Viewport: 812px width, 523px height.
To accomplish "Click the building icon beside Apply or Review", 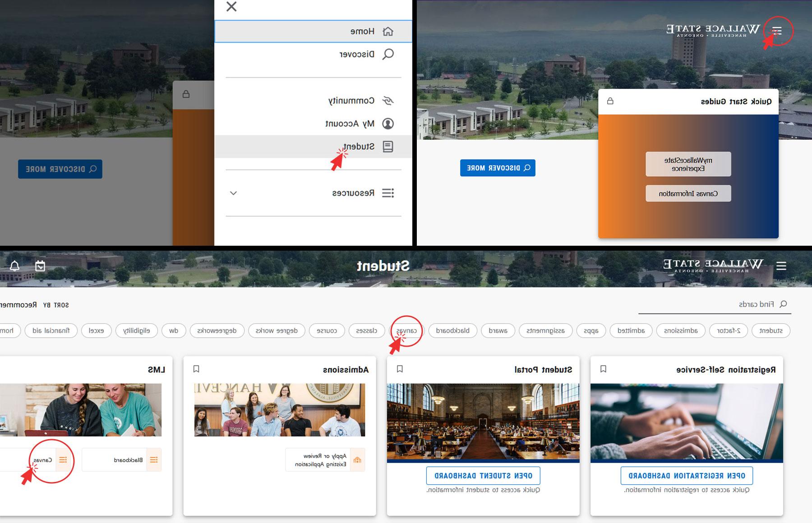I will (358, 460).
